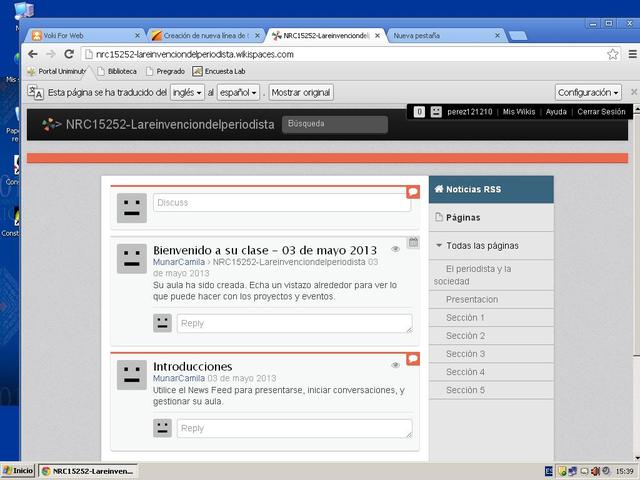Open Portal Uniminuto bookmark
Image resolution: width=640 pixels, height=480 pixels.
coord(56,71)
